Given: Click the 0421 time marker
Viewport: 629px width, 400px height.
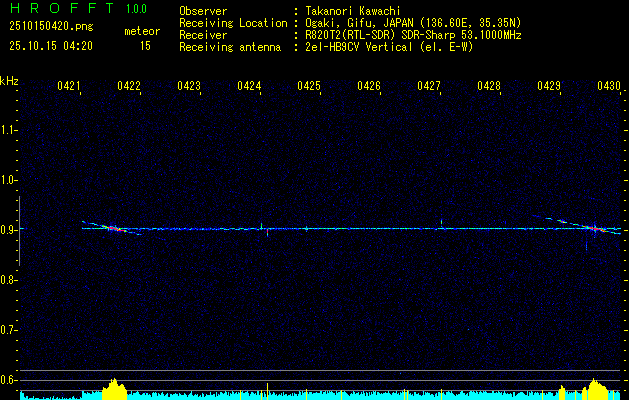Looking at the screenshot, I should 69,87.
